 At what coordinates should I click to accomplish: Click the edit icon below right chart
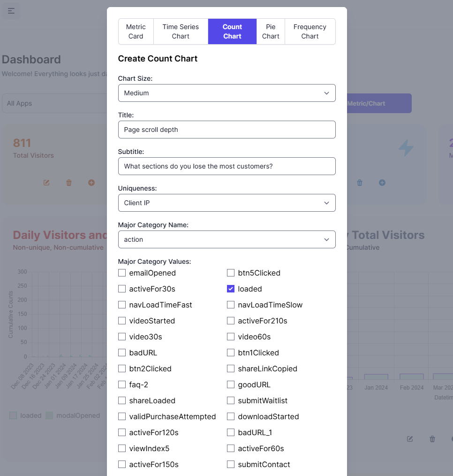(x=409, y=439)
